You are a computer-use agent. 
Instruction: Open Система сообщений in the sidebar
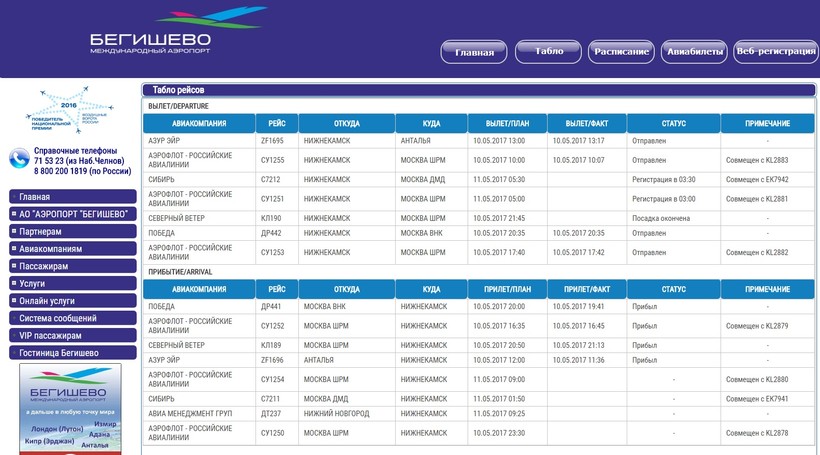coord(72,318)
